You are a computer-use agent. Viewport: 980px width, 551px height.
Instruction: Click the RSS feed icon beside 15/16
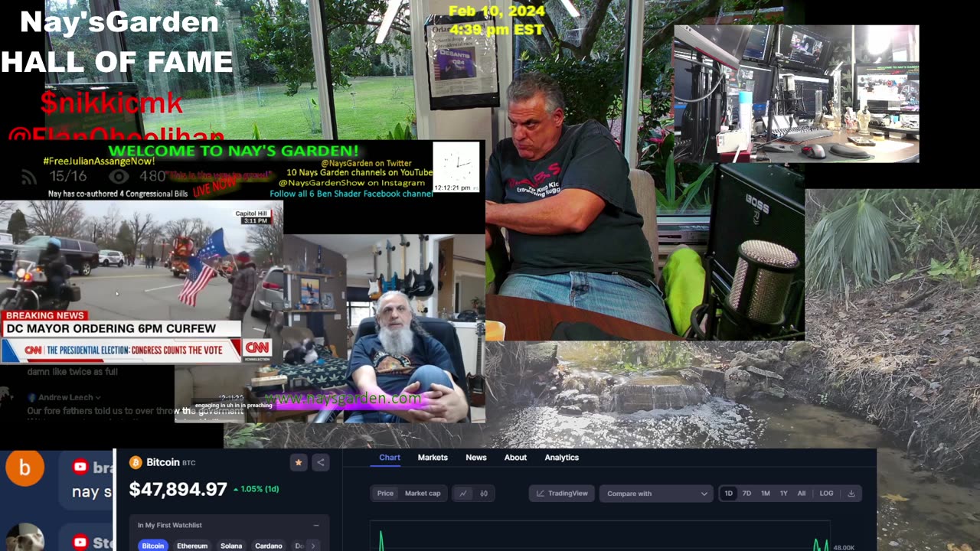pos(29,178)
